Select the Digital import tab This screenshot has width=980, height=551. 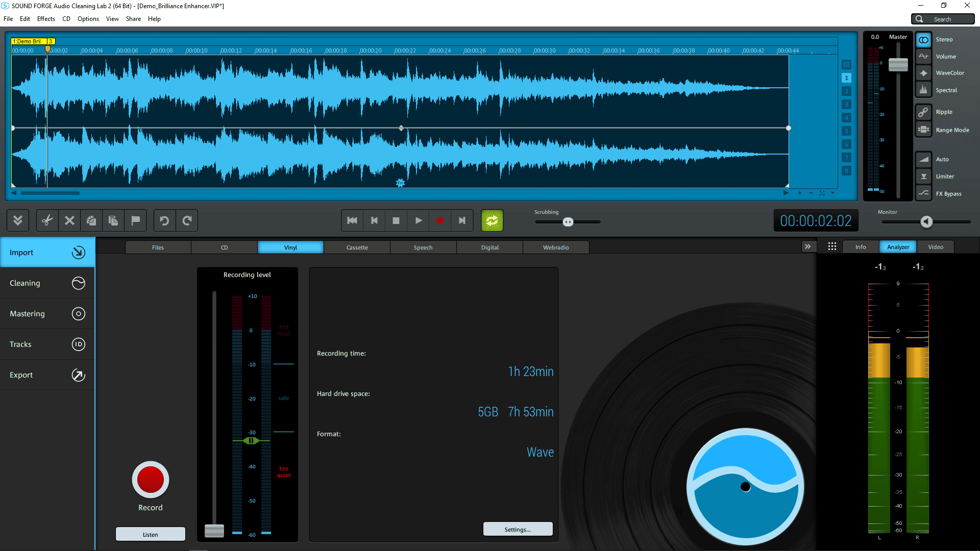tap(490, 247)
